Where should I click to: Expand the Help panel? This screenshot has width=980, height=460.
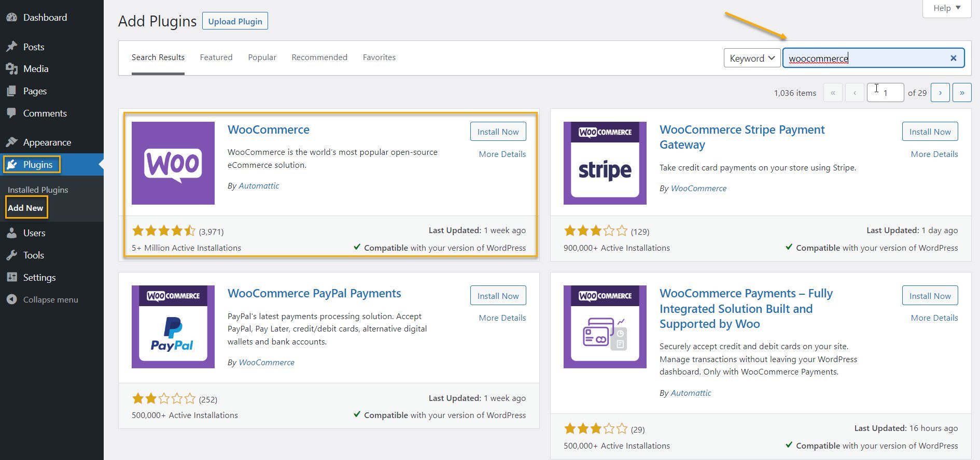click(947, 8)
